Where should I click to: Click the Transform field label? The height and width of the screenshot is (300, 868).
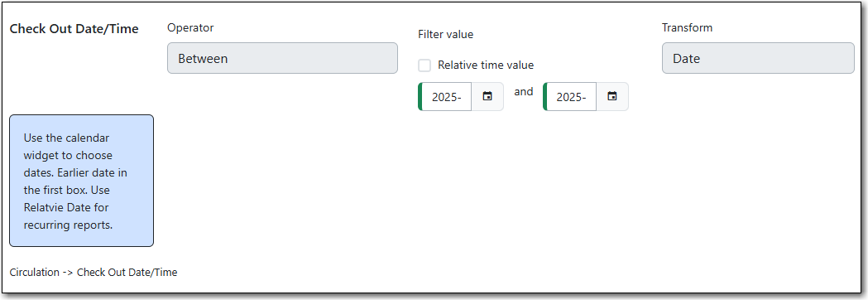point(687,27)
